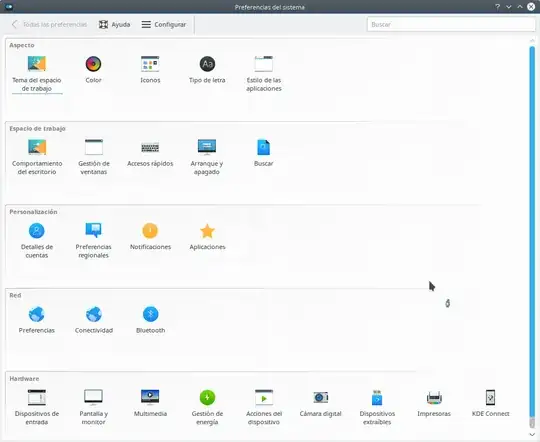Open Preferencias regionales settings
540x442 pixels.
[x=93, y=240]
